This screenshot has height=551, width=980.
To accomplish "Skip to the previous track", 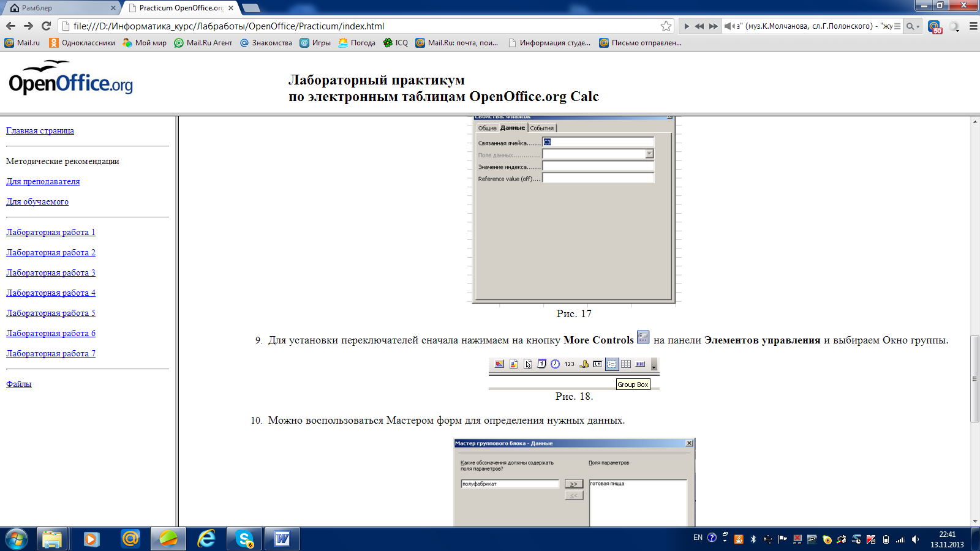I will click(699, 26).
